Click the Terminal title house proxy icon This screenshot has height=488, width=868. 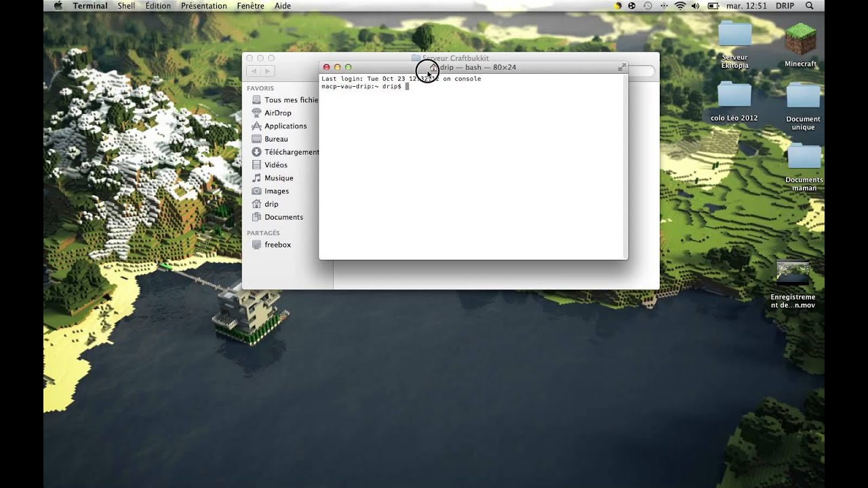(434, 67)
